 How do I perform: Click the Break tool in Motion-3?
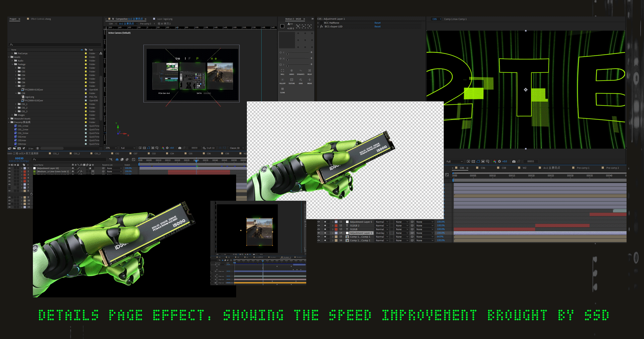tap(310, 81)
